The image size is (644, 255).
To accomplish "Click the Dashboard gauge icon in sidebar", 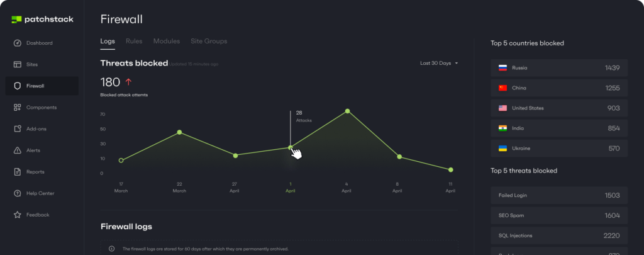I will (18, 43).
